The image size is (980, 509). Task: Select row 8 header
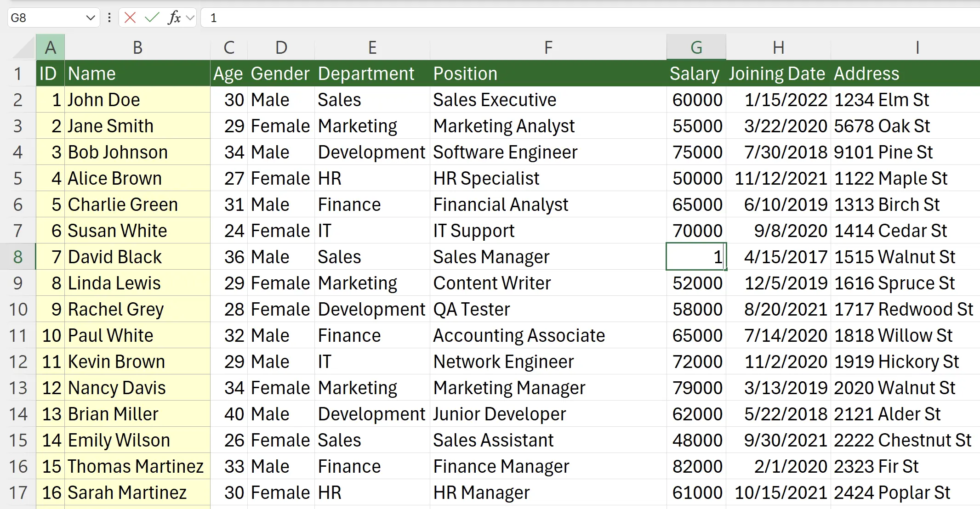18,257
